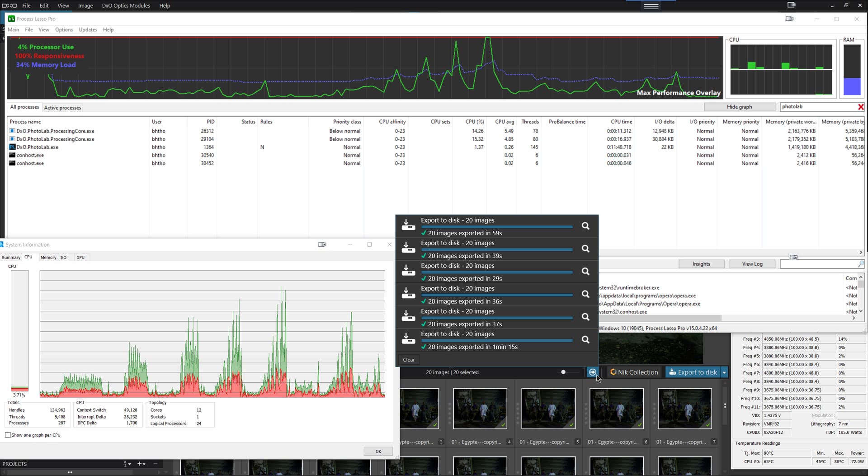Click the CPU usage history graph
The height and width of the screenshot is (476, 868).
tap(212, 334)
